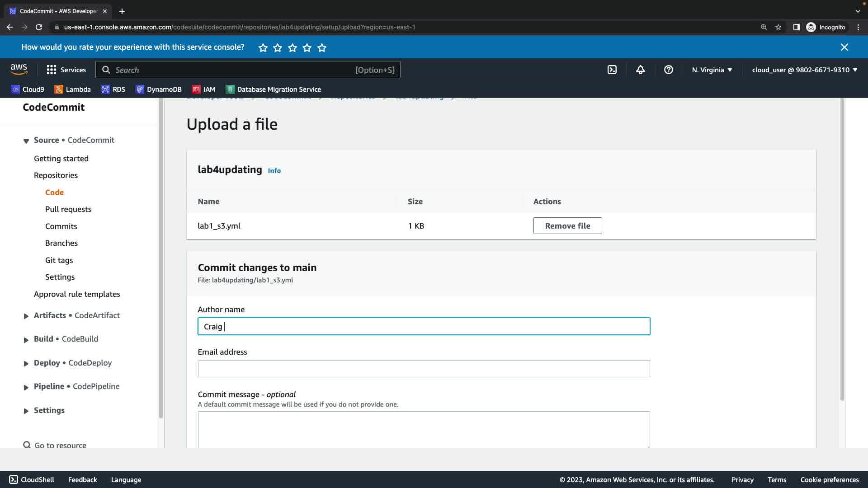This screenshot has width=868, height=488.
Task: Collapse the Source CodeCommit section
Action: pyautogui.click(x=26, y=141)
